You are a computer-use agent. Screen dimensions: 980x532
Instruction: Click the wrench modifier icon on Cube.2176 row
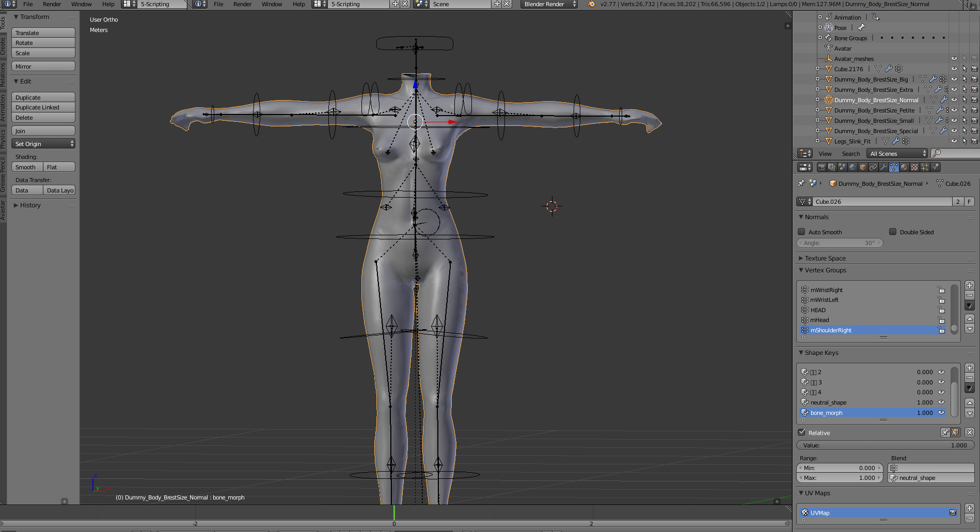tap(889, 69)
